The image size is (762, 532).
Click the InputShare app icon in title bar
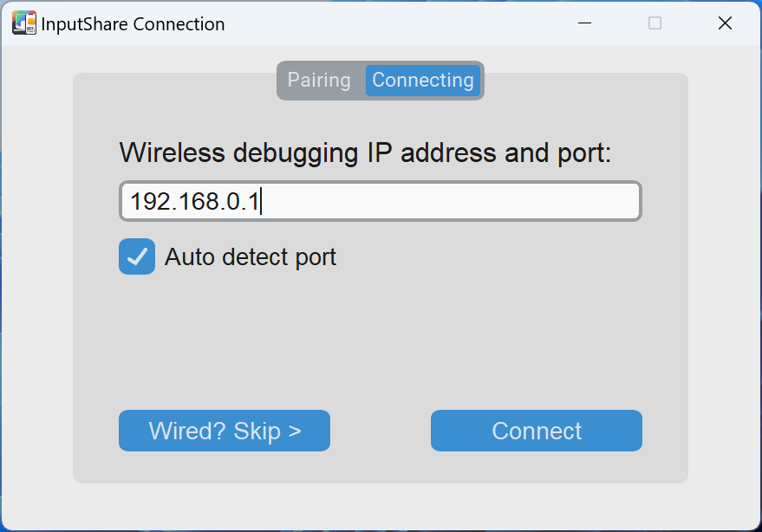point(23,23)
